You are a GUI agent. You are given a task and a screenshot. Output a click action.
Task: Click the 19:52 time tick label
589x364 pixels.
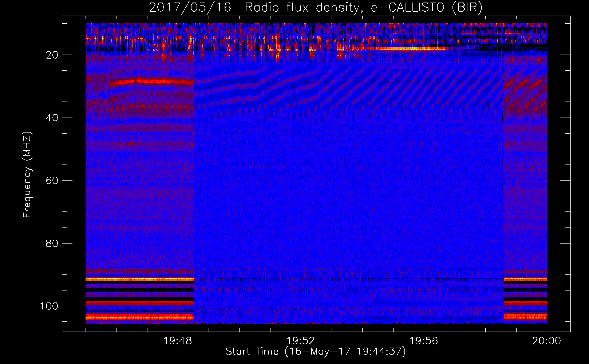coord(301,341)
